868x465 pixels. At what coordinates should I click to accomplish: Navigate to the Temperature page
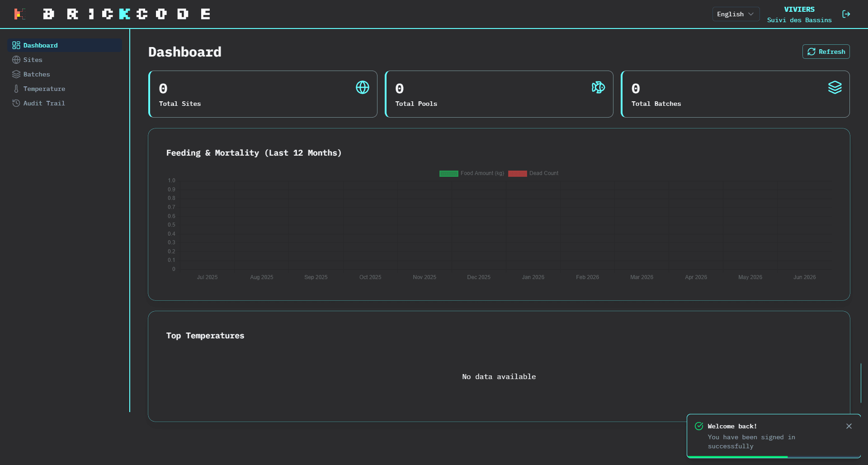tap(65, 89)
